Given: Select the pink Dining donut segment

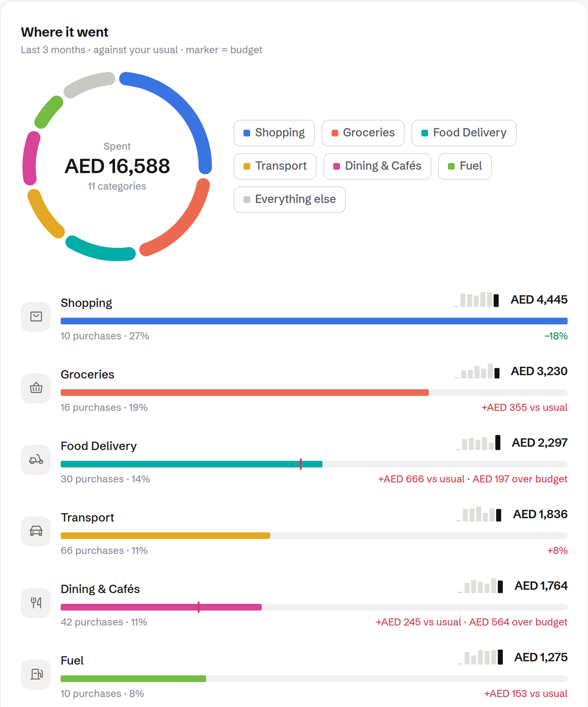Looking at the screenshot, I should click(x=29, y=158).
